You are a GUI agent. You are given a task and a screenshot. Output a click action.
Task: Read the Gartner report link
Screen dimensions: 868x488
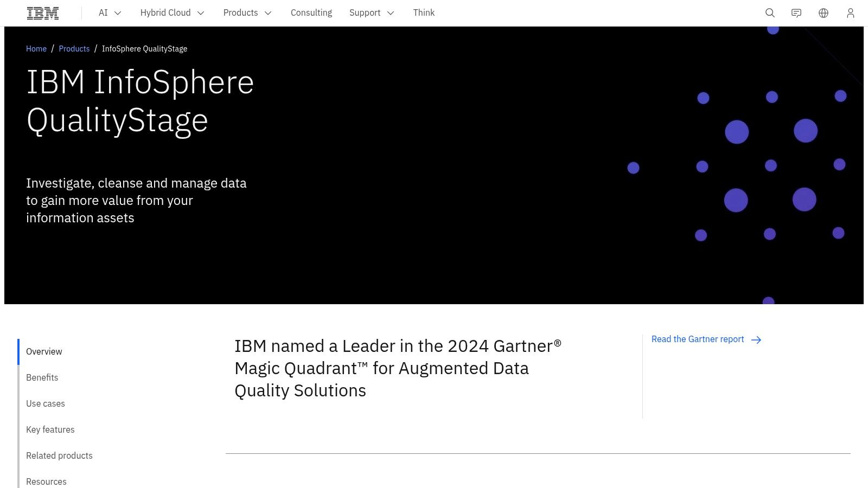tap(698, 339)
